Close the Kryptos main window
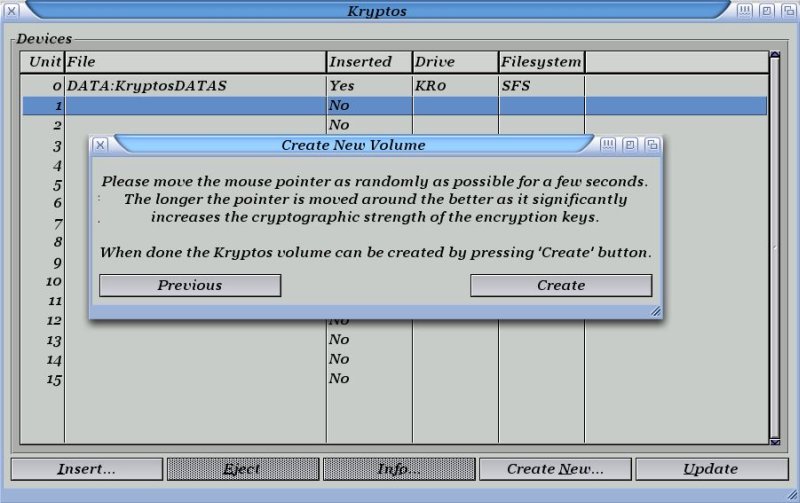This screenshot has width=800, height=503. click(x=11, y=11)
